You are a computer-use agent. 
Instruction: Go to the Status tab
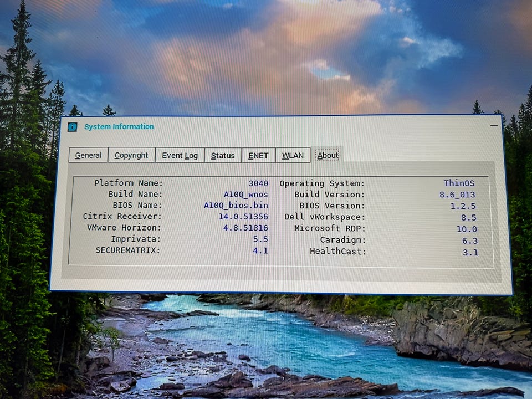(x=223, y=155)
